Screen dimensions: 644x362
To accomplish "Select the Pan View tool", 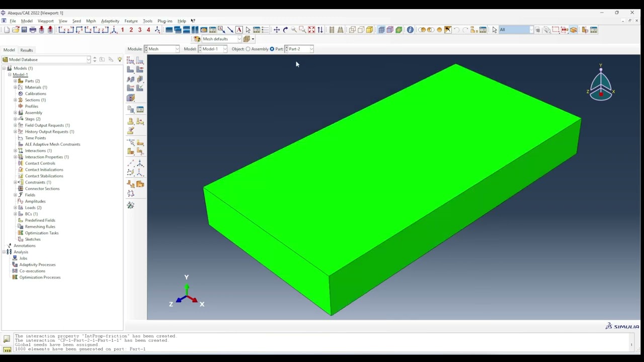I will click(276, 30).
